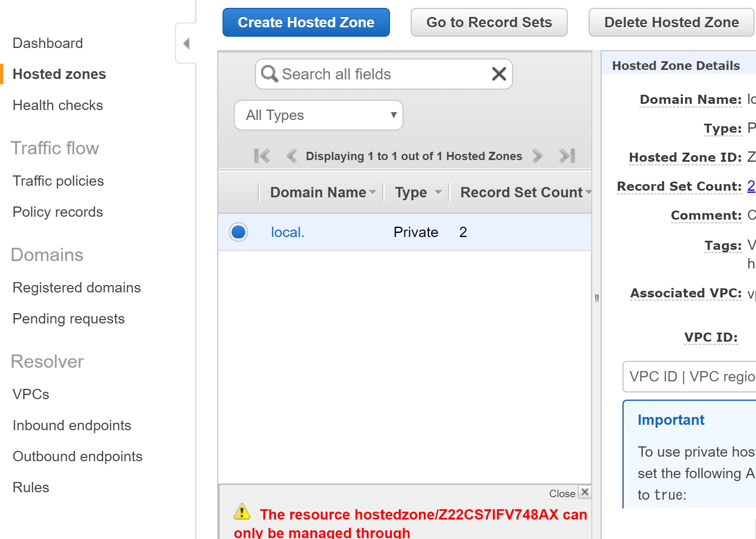The image size is (756, 539).
Task: Click Create Hosted Zone button
Action: (x=306, y=22)
